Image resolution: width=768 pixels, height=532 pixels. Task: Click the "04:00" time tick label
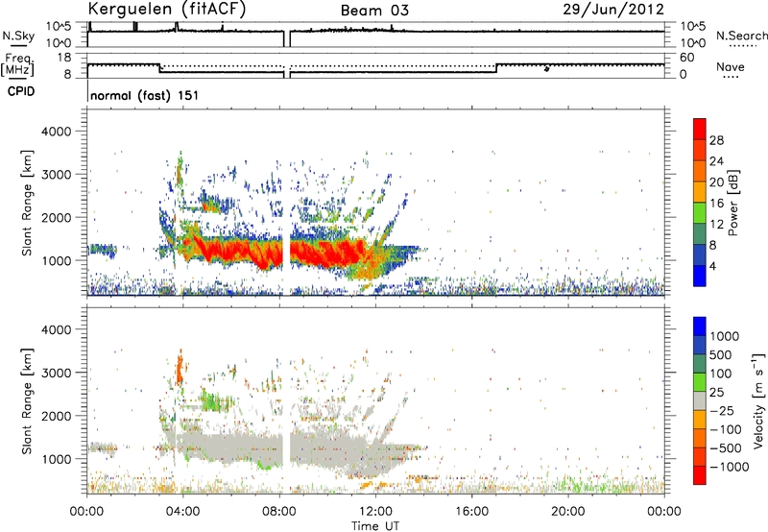point(182,512)
